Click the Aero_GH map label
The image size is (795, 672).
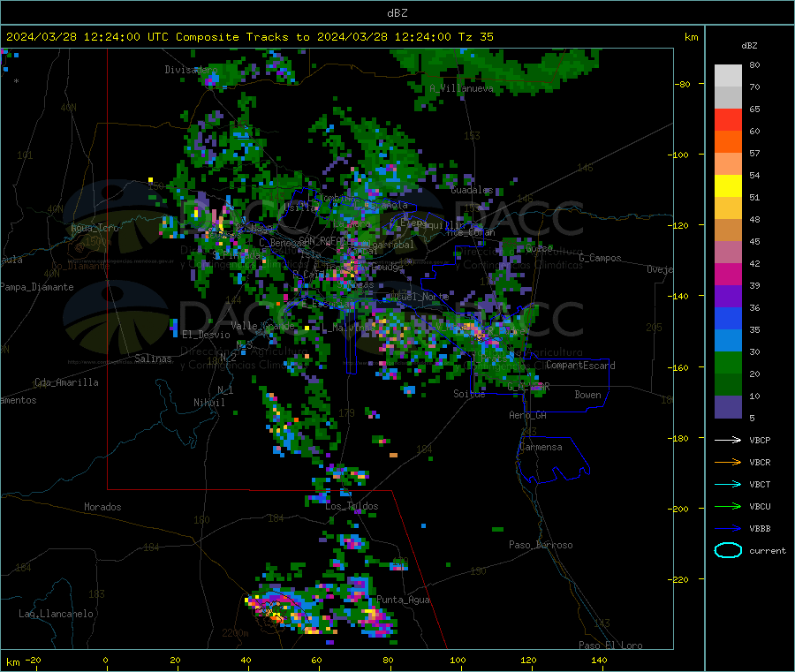527,415
